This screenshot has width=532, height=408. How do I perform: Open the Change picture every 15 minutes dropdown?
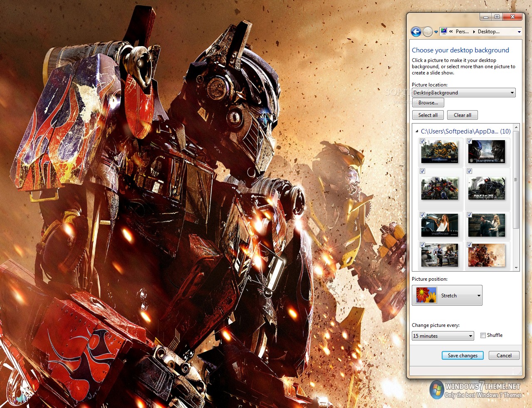coord(443,336)
